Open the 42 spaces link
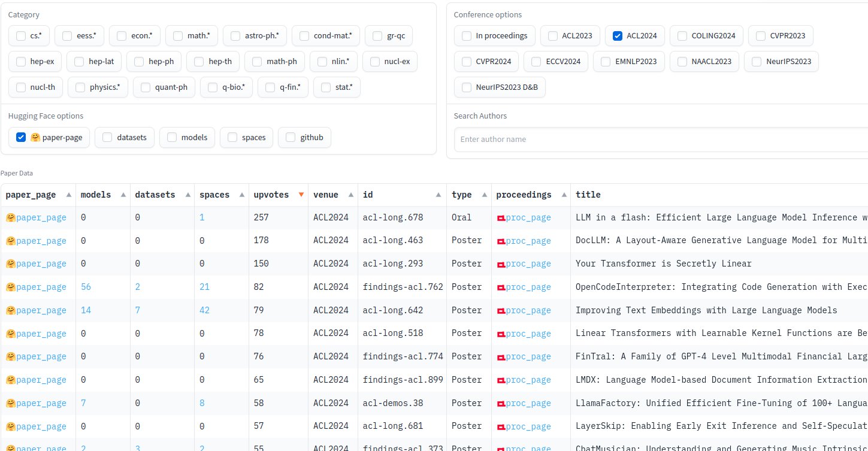The width and height of the screenshot is (868, 451). [204, 310]
